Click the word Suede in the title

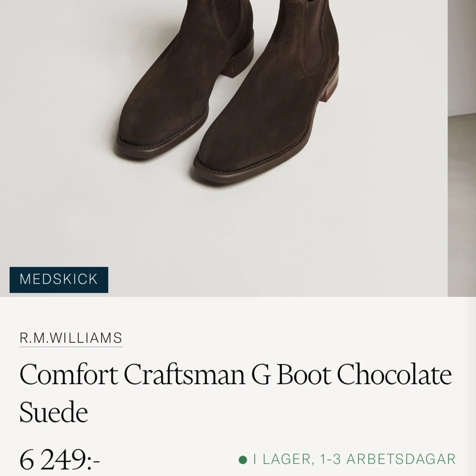(x=54, y=412)
